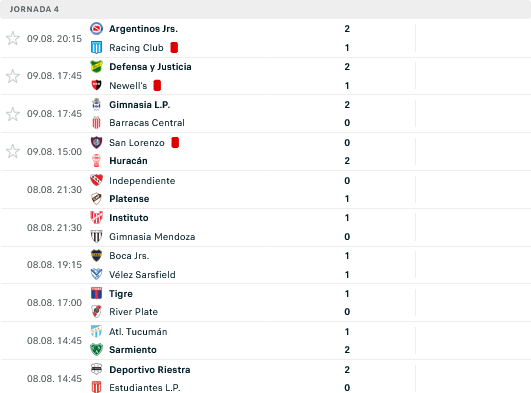Toggle favorite star for Gimnasia L.P. match
Image resolution: width=531 pixels, height=393 pixels.
(13, 114)
